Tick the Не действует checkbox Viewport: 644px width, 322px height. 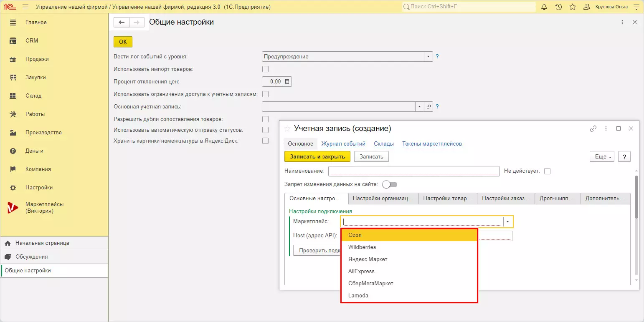[547, 171]
